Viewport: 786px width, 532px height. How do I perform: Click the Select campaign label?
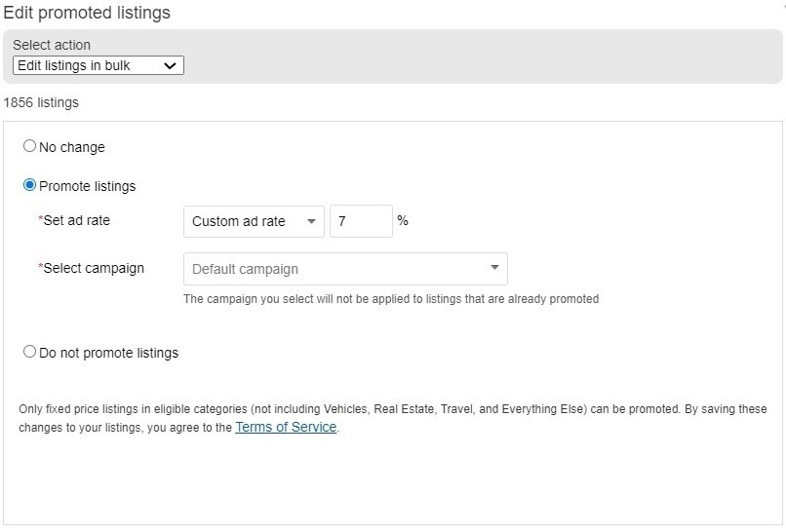point(92,268)
